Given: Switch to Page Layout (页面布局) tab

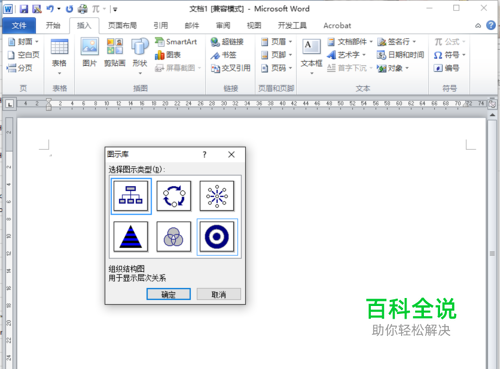Looking at the screenshot, I should click(x=122, y=26).
